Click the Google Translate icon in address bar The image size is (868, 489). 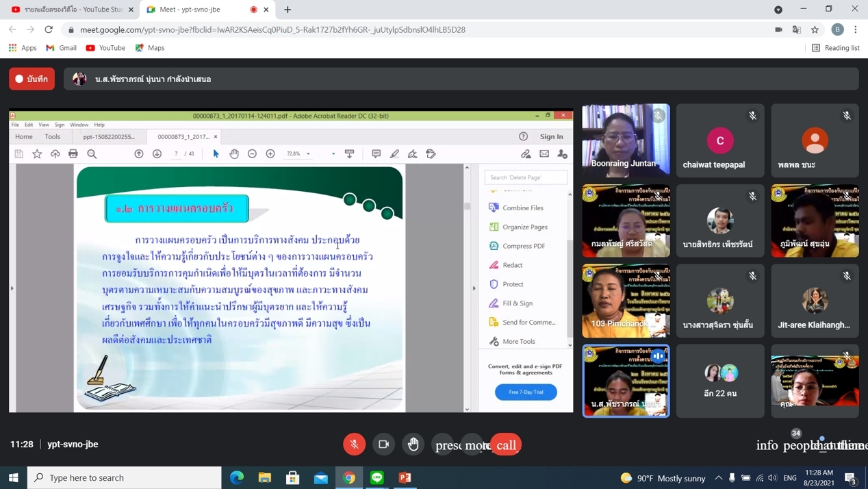pyautogui.click(x=796, y=29)
